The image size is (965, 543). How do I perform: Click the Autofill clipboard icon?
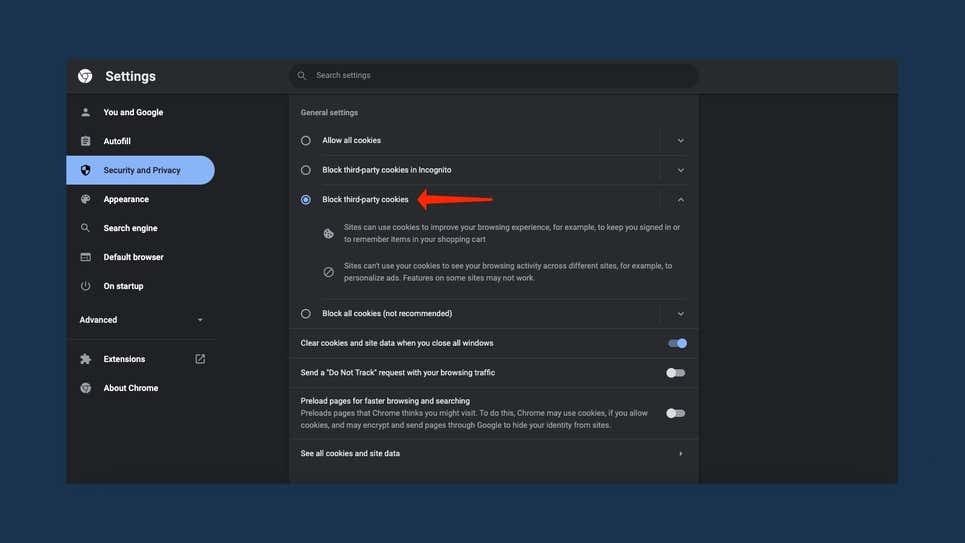pyautogui.click(x=86, y=141)
